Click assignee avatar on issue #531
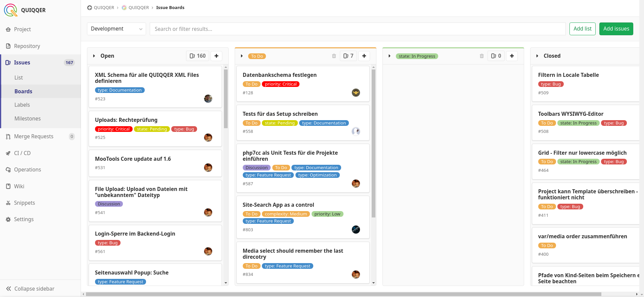Viewport: 644px width, 297px height. 208,167
